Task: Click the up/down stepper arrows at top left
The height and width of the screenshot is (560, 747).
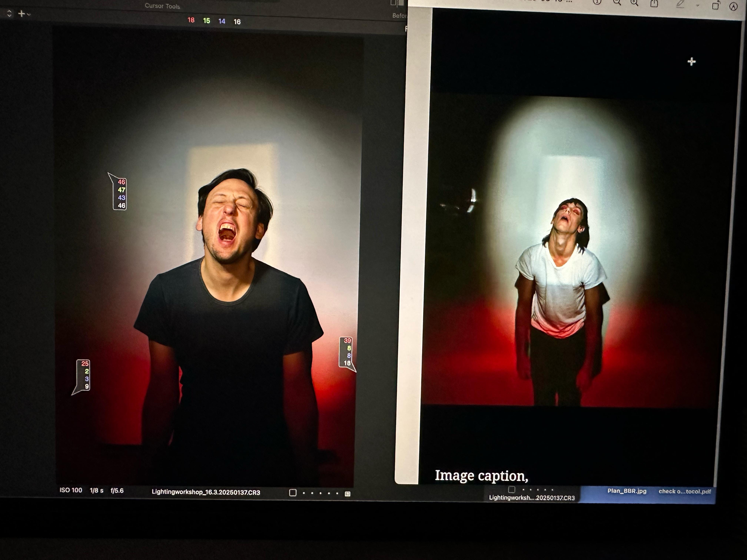Action: [x=9, y=14]
